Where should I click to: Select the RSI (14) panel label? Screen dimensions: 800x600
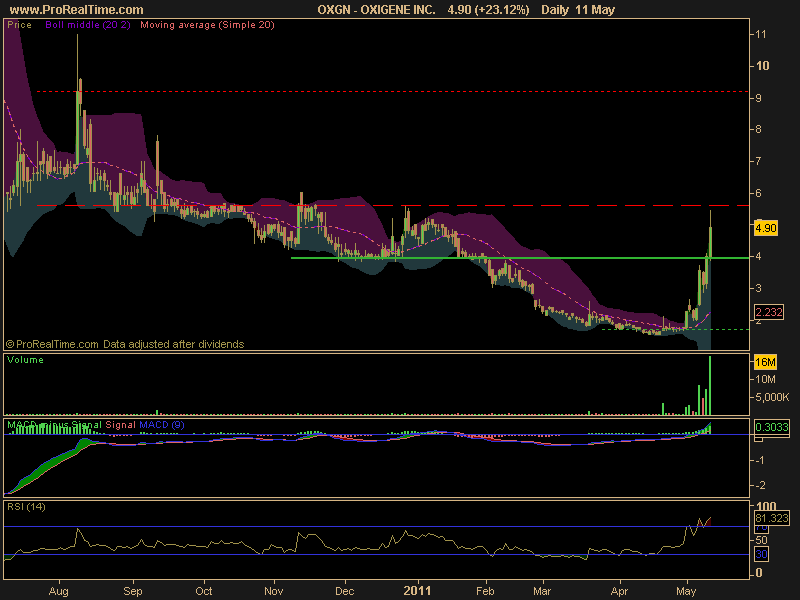26,507
